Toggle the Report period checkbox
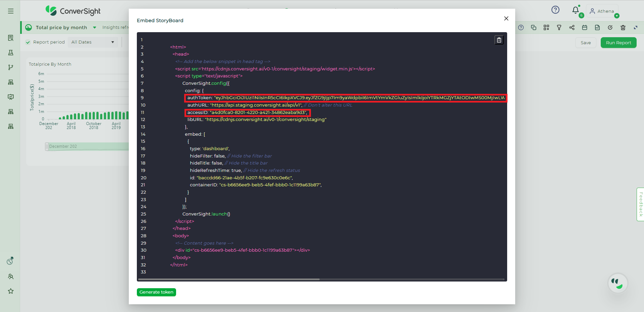644x312 pixels. click(x=28, y=42)
